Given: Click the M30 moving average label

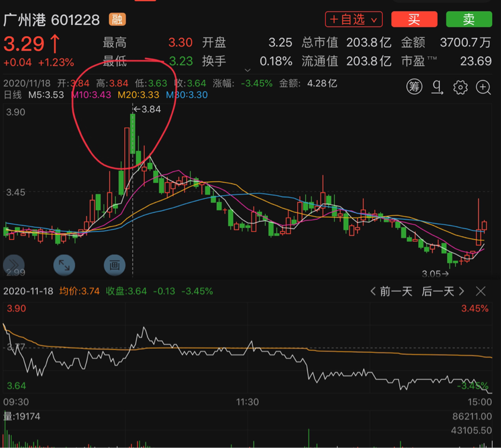Looking at the screenshot, I should click(x=187, y=95).
